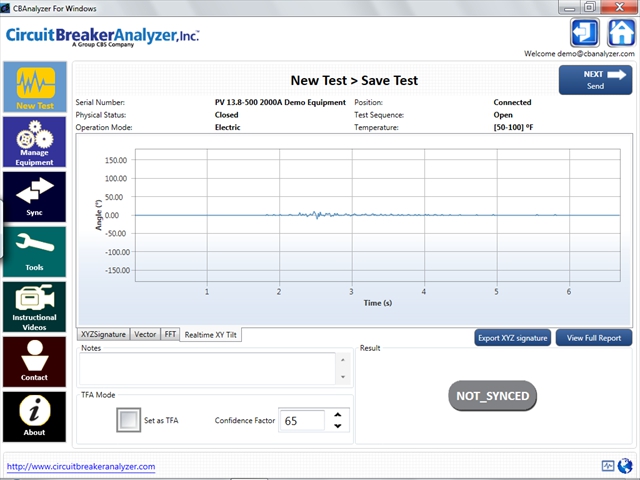This screenshot has width=640, height=480.
Task: Click View Full Report button
Action: point(594,338)
